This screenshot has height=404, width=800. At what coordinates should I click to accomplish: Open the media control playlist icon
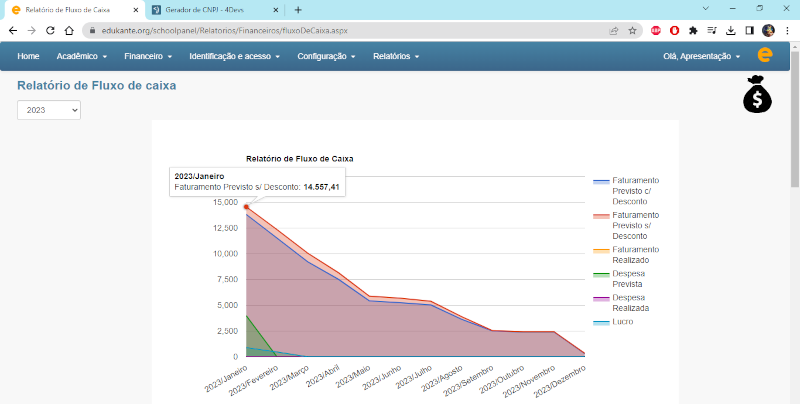pyautogui.click(x=712, y=31)
